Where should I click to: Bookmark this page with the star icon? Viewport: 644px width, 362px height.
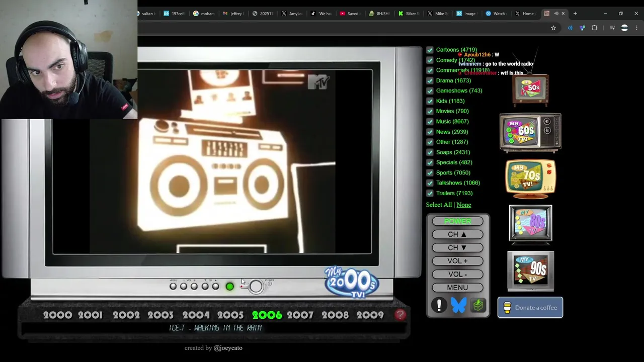pyautogui.click(x=553, y=28)
